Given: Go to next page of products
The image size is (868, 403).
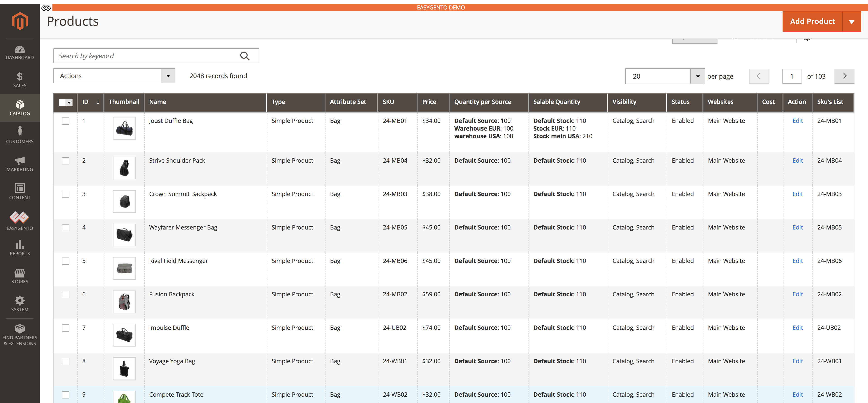Looking at the screenshot, I should 844,76.
